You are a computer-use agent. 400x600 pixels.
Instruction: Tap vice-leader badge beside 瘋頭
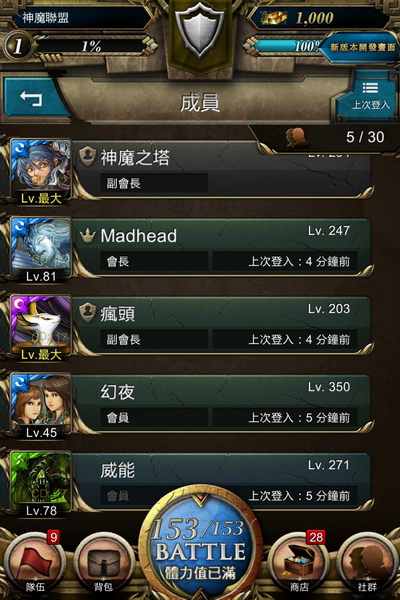87,313
